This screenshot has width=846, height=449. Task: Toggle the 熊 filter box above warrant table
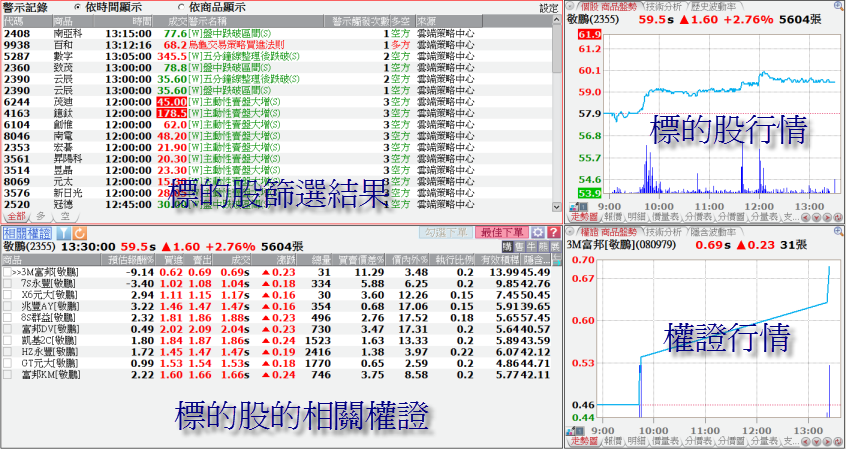pyautogui.click(x=543, y=246)
